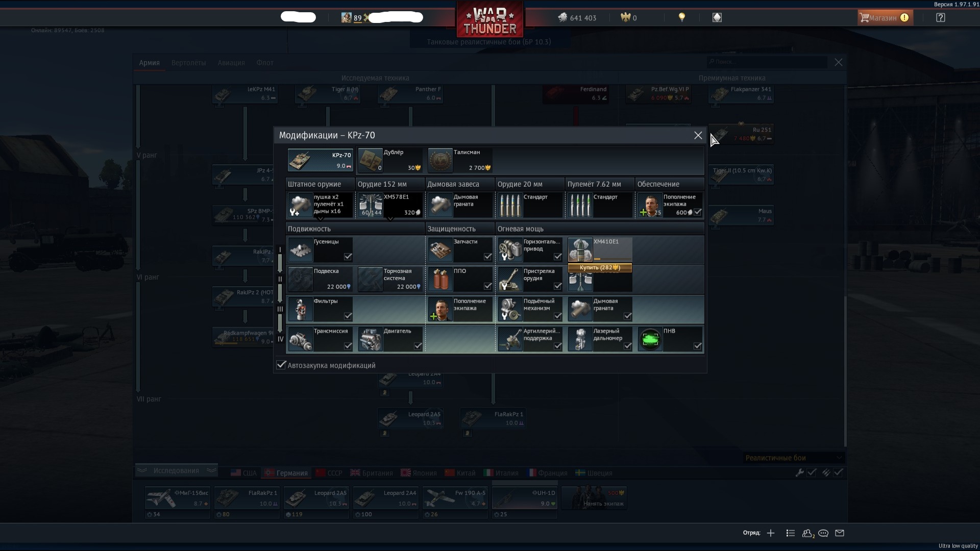Viewport: 980px width, 551px height.
Task: Click Дымовая граната in the Огневая мощь section
Action: click(x=600, y=309)
